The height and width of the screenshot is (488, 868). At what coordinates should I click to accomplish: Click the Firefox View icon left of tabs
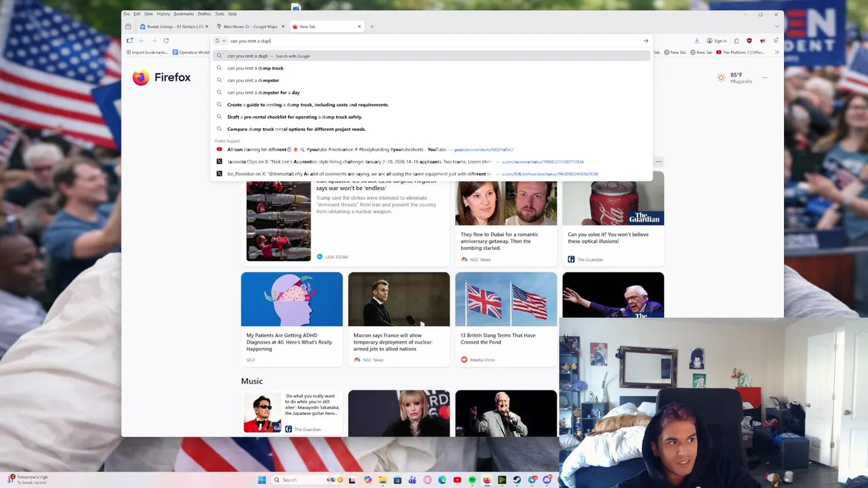tap(128, 26)
